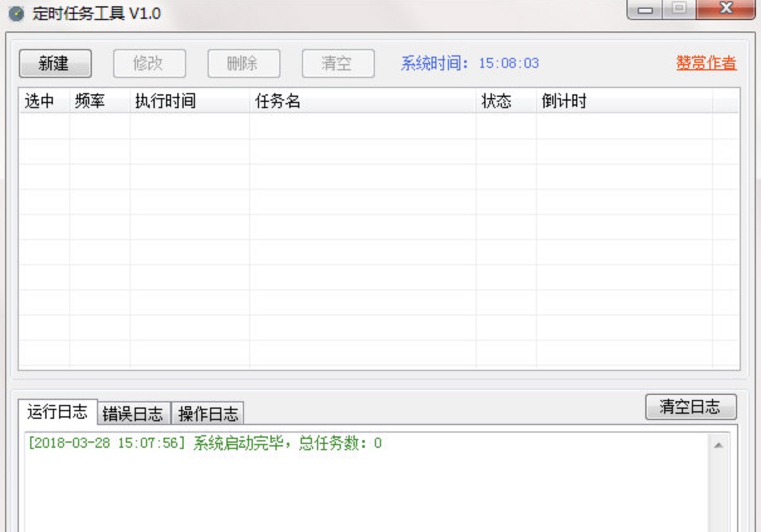761x532 pixels.
Task: Click the 任务名 column header
Action: 363,101
